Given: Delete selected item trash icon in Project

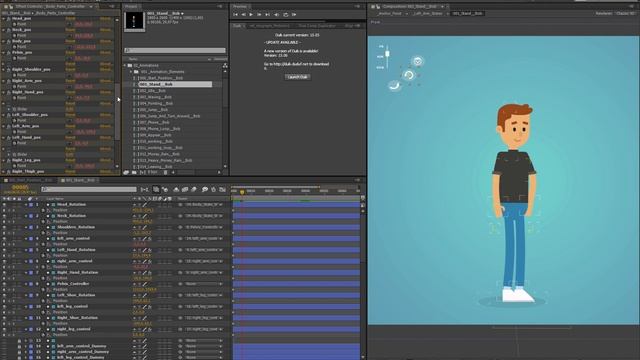Looking at the screenshot, I should pos(166,172).
